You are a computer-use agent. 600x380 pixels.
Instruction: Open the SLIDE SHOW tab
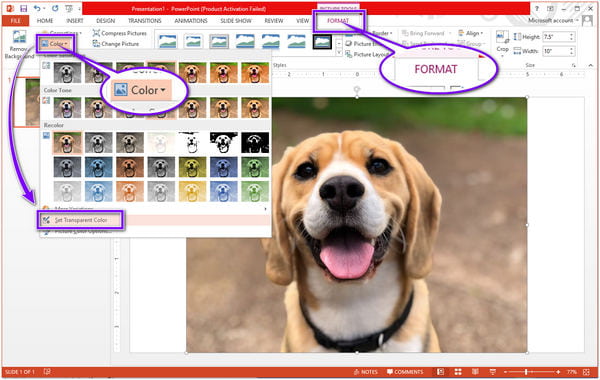(236, 21)
